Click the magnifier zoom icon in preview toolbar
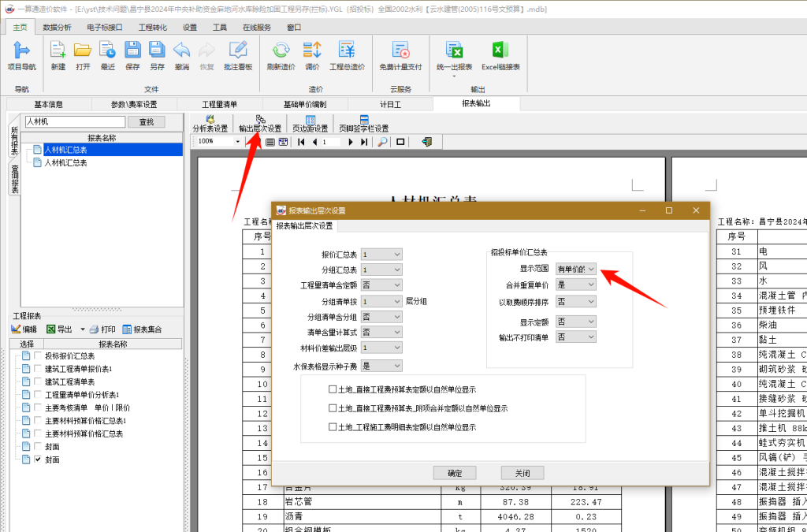Screen dimensions: 807x532 (x=382, y=142)
